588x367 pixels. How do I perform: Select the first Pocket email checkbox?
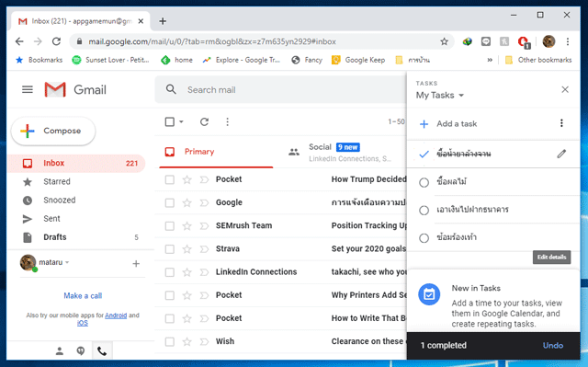click(x=169, y=179)
